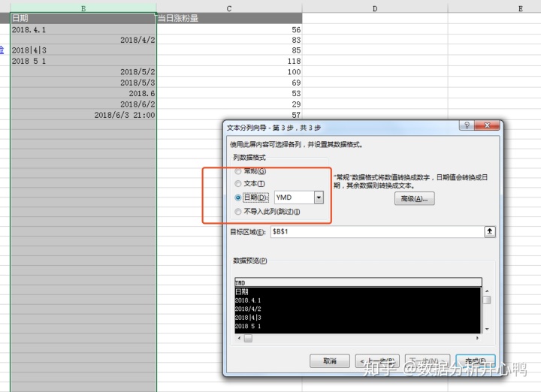The width and height of the screenshot is (541, 392).
Task: Click the preview horizontal scroll left arrow
Action: click(x=239, y=338)
